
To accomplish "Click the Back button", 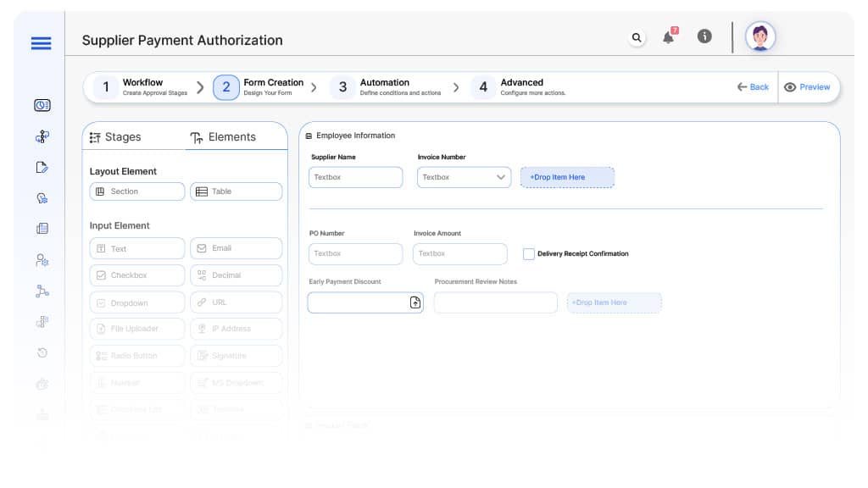I will tap(753, 87).
